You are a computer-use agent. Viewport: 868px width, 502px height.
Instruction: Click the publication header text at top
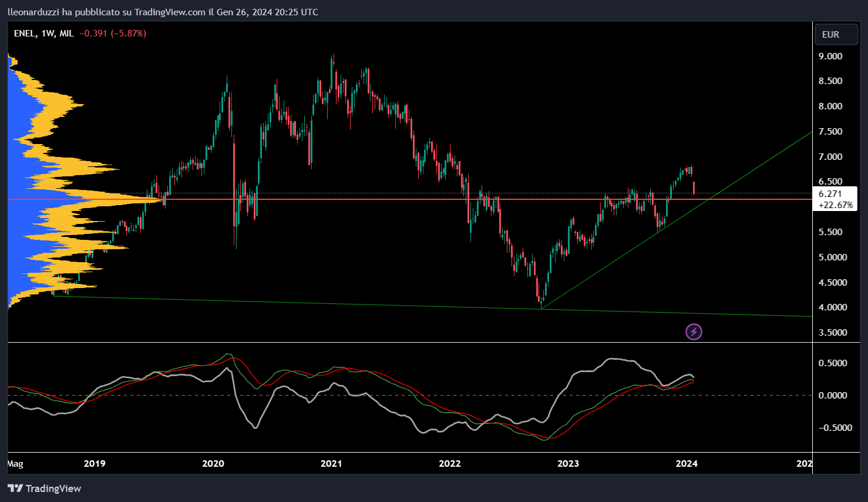click(163, 12)
